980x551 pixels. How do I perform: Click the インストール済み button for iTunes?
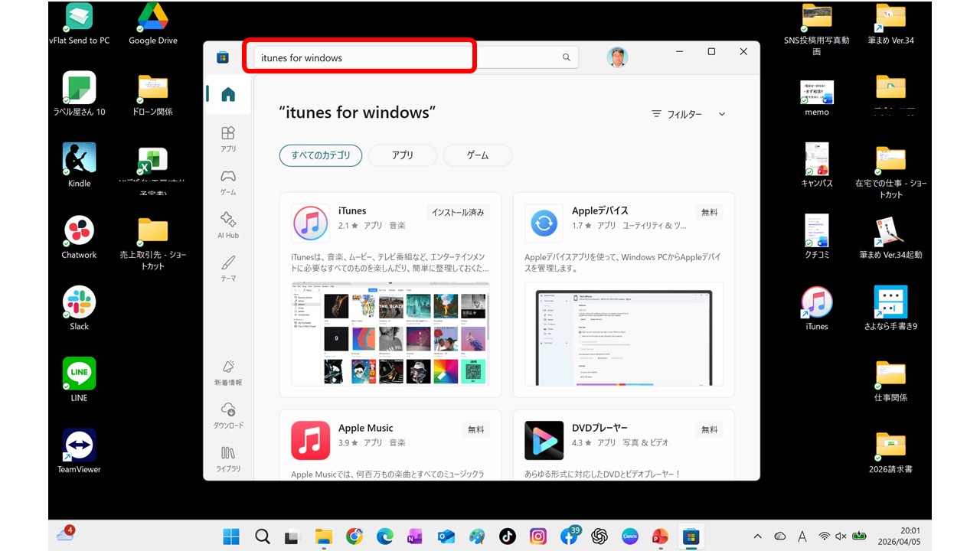tap(458, 213)
